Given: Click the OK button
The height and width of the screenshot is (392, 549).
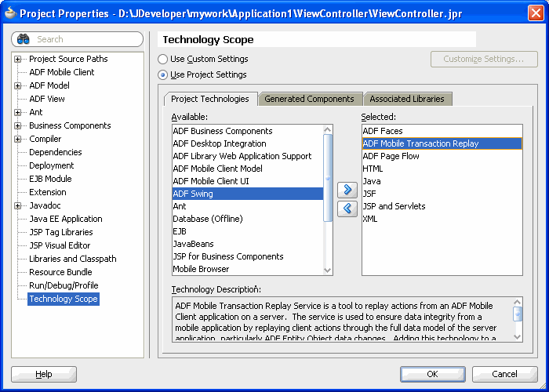Looking at the screenshot, I should [432, 374].
